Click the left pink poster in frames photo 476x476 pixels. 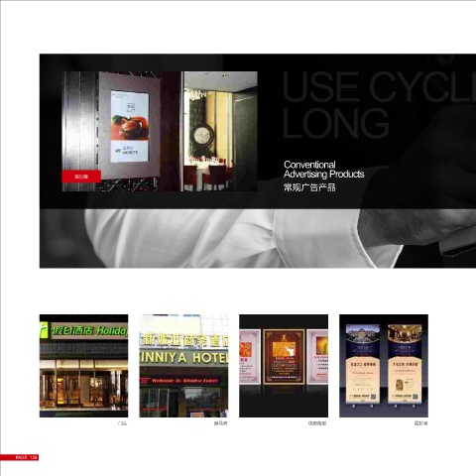click(250, 356)
